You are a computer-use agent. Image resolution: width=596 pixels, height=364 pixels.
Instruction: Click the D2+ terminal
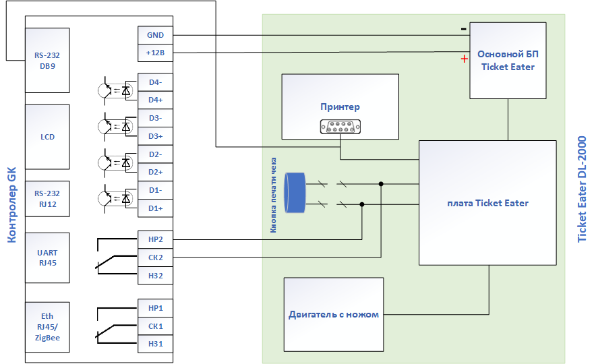[155, 172]
